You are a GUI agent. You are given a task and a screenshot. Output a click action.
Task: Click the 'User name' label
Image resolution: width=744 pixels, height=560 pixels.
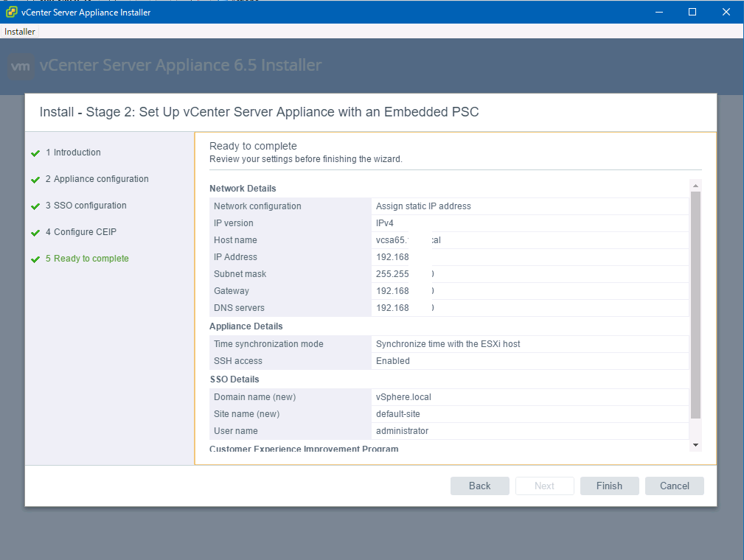(235, 431)
